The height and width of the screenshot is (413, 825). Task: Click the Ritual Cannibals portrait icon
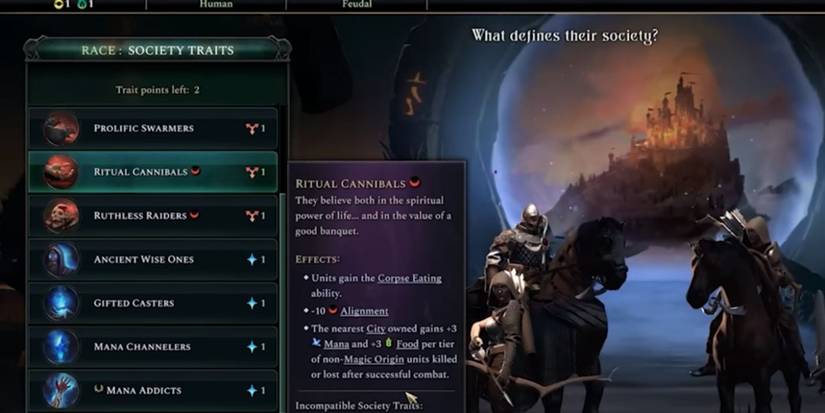(61, 172)
